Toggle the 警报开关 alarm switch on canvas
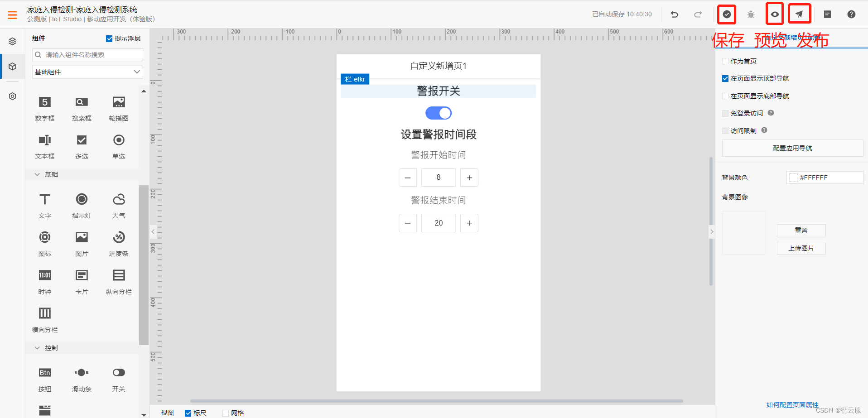The height and width of the screenshot is (418, 868). (x=439, y=113)
